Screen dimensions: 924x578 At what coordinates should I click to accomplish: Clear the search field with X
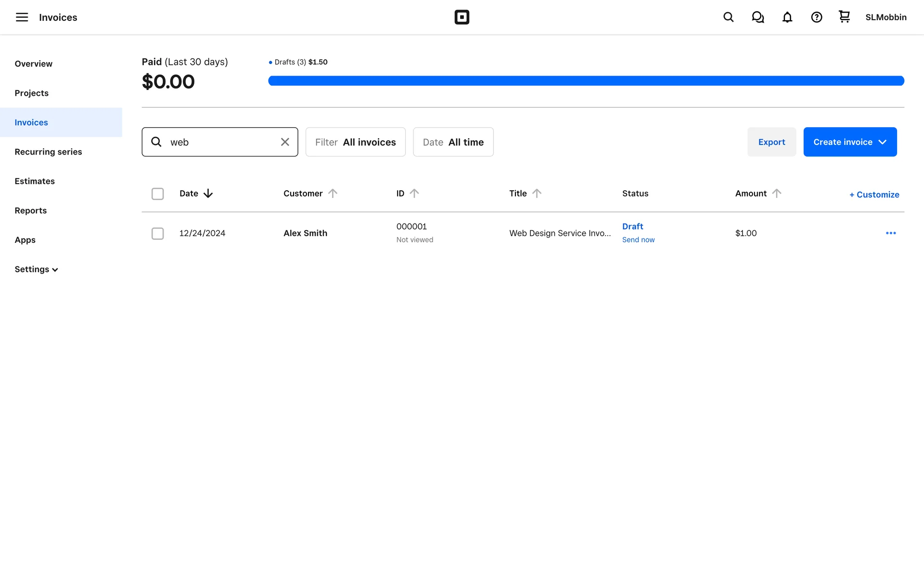285,142
